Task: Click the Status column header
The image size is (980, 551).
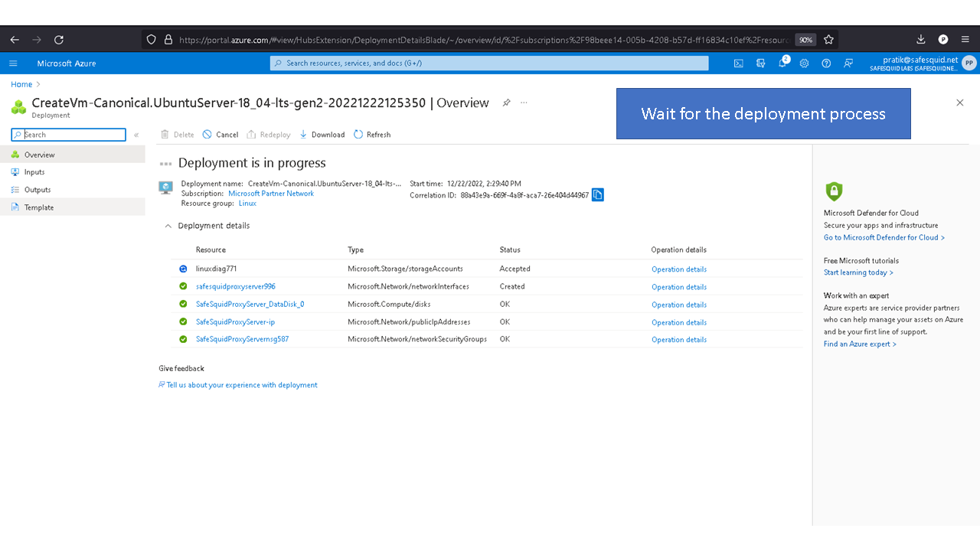Action: tap(510, 249)
